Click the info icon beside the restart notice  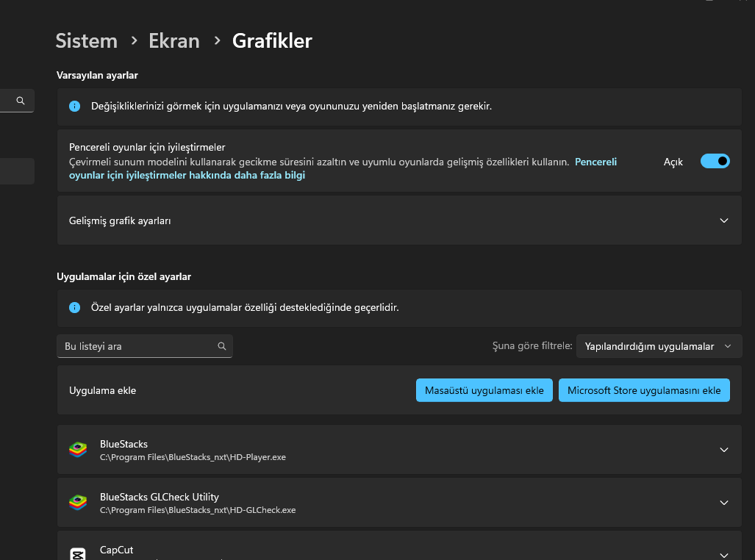74,106
